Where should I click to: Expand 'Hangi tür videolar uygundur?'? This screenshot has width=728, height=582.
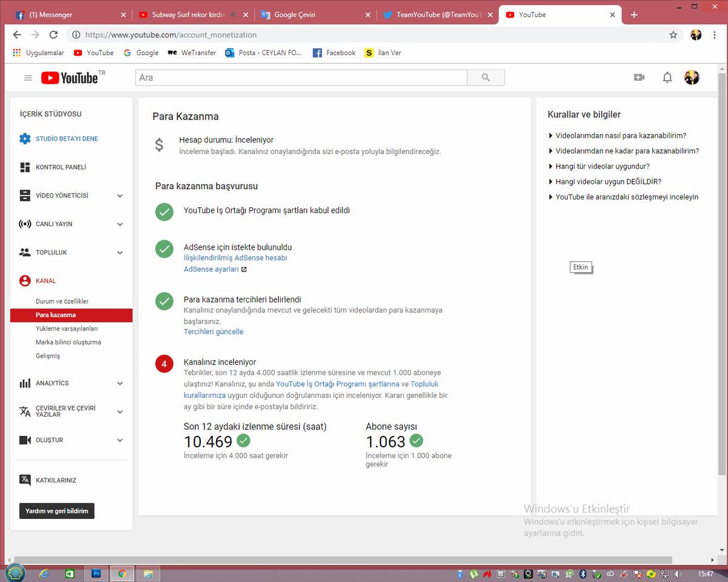599,166
